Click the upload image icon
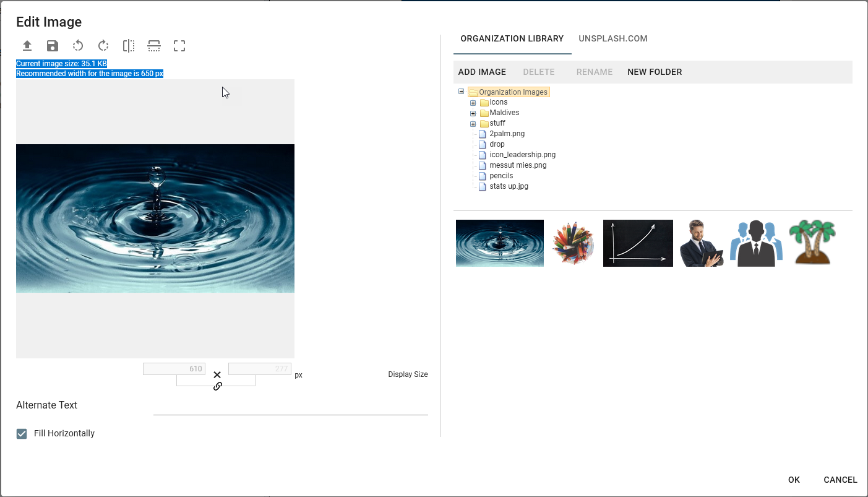Image resolution: width=868 pixels, height=497 pixels. pyautogui.click(x=27, y=46)
